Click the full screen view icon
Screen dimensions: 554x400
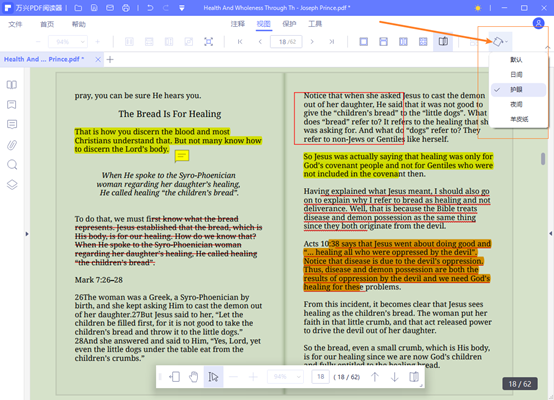click(208, 42)
